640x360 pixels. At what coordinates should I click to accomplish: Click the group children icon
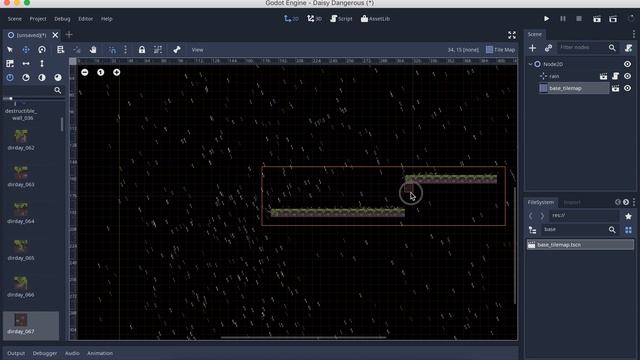coord(158,50)
